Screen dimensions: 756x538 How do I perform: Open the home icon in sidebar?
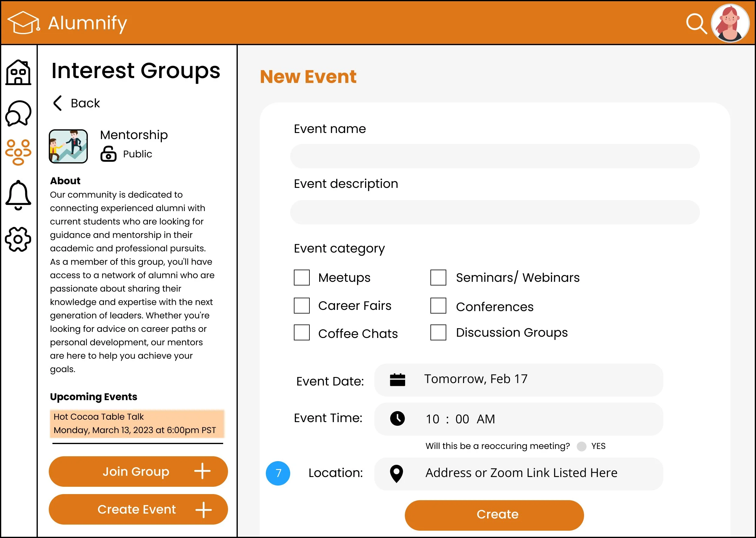tap(18, 72)
